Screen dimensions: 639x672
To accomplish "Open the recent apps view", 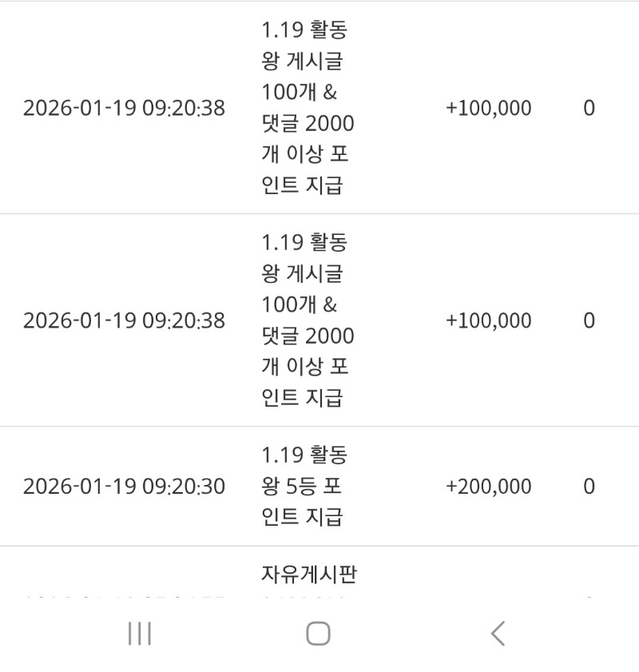I will [140, 634].
